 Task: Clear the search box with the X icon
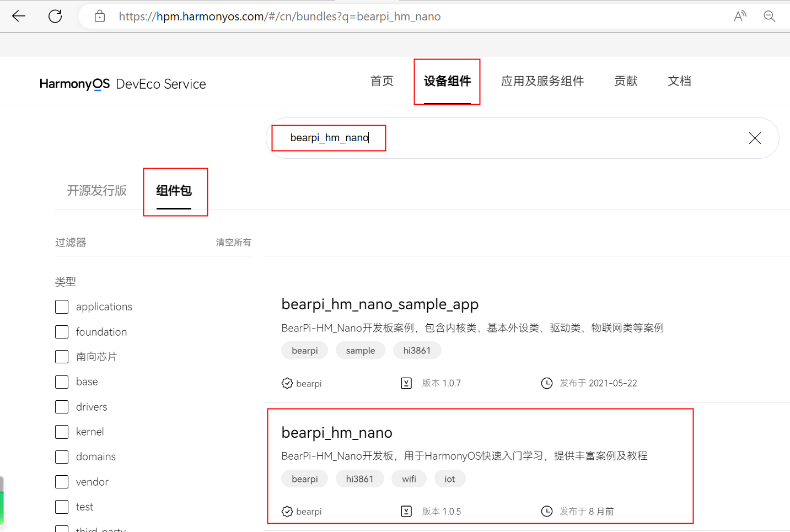pyautogui.click(x=755, y=138)
